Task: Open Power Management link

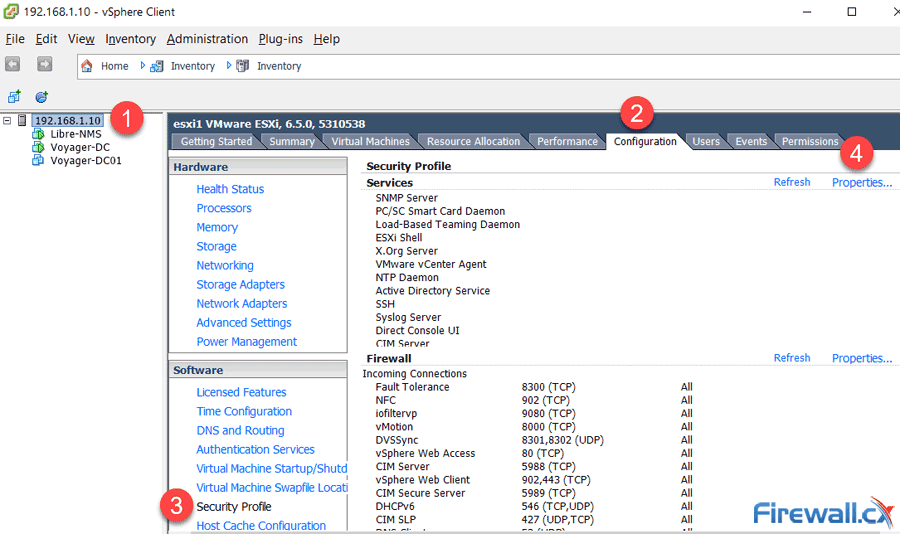Action: point(247,342)
